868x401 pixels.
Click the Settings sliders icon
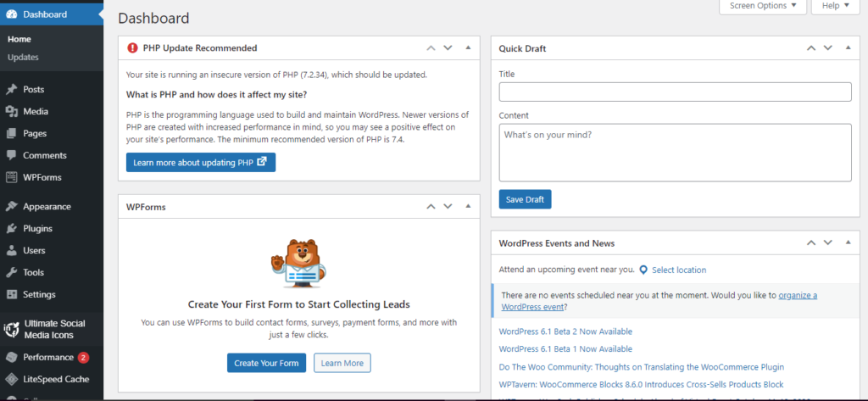[x=11, y=295]
